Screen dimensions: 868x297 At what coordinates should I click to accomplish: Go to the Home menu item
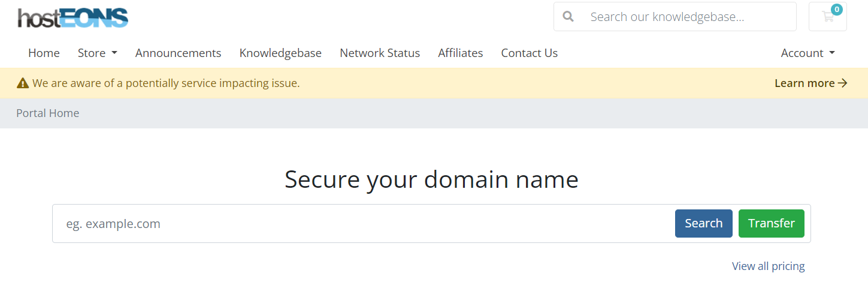[44, 53]
